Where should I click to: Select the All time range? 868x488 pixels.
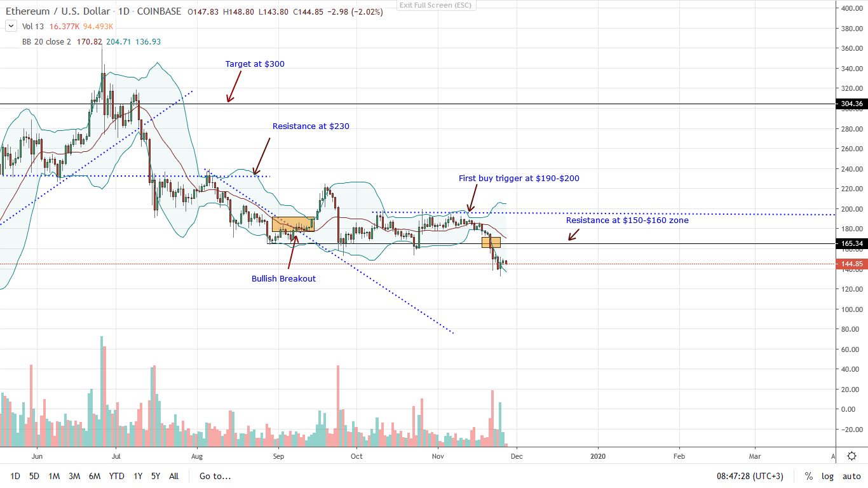[174, 476]
